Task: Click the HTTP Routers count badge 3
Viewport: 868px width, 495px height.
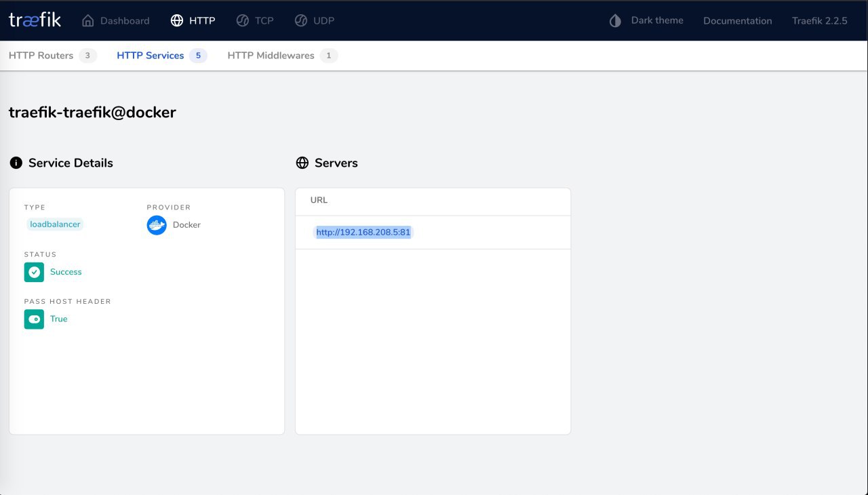Action: [88, 56]
